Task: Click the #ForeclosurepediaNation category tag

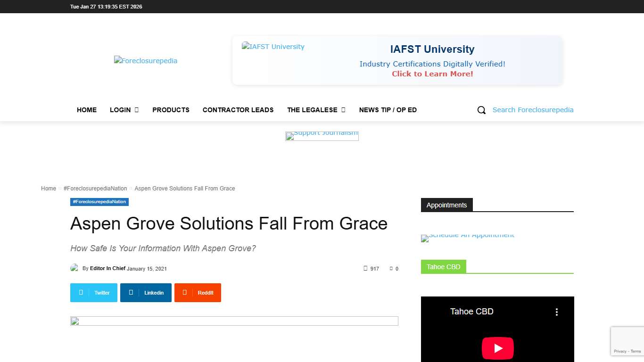Action: point(99,202)
